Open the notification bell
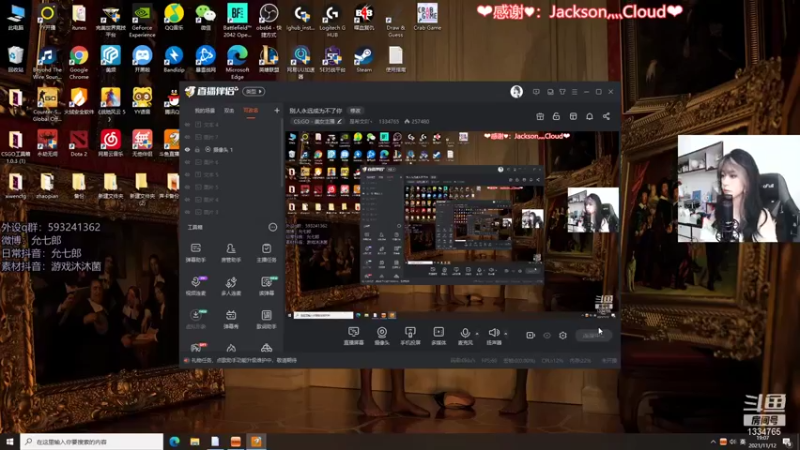 click(589, 116)
